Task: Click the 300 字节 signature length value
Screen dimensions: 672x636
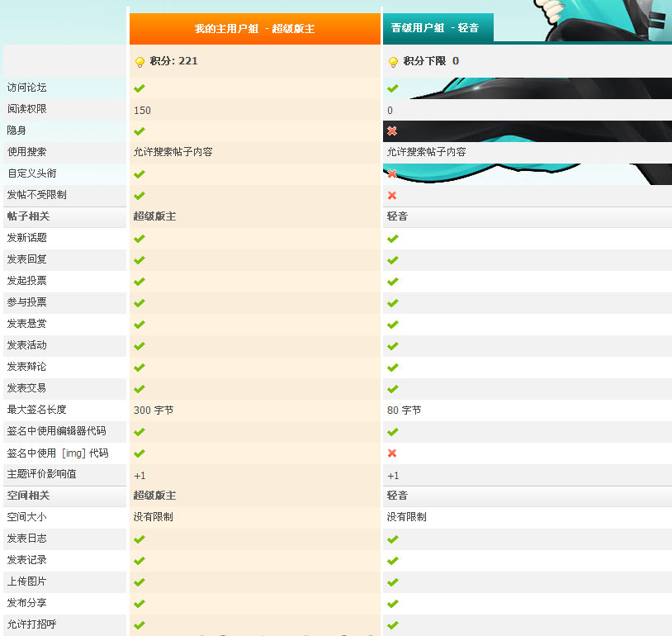Action: (154, 410)
